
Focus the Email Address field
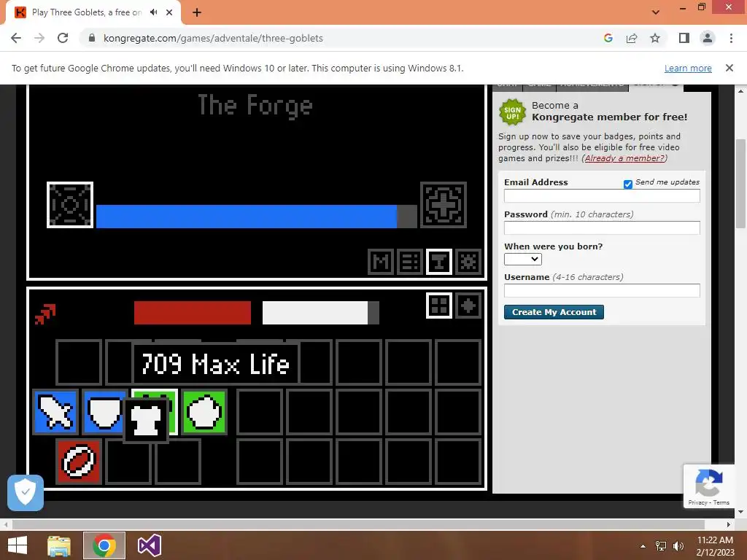pos(602,195)
